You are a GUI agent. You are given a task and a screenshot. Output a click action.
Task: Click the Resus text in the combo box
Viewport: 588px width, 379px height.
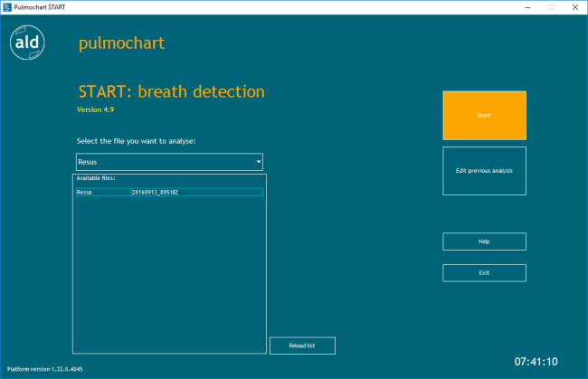tap(88, 162)
